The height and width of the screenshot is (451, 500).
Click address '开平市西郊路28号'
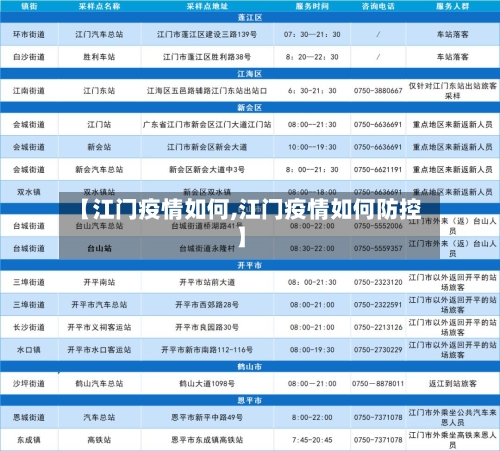coord(207,305)
